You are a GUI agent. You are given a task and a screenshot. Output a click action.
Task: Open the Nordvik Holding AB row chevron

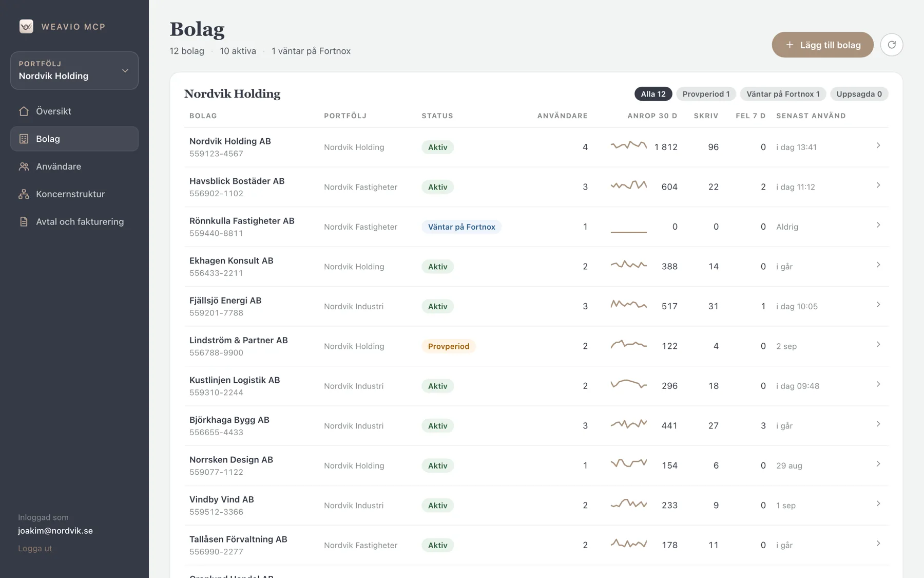(x=878, y=145)
